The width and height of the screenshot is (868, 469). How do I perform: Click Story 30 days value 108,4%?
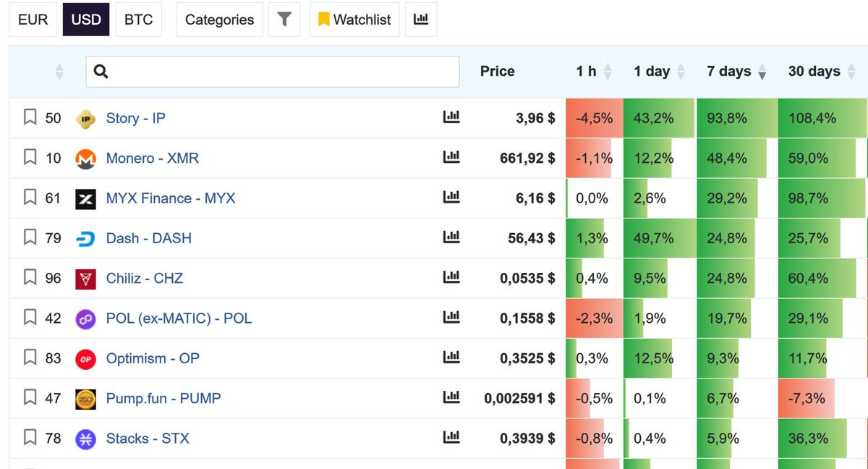812,118
